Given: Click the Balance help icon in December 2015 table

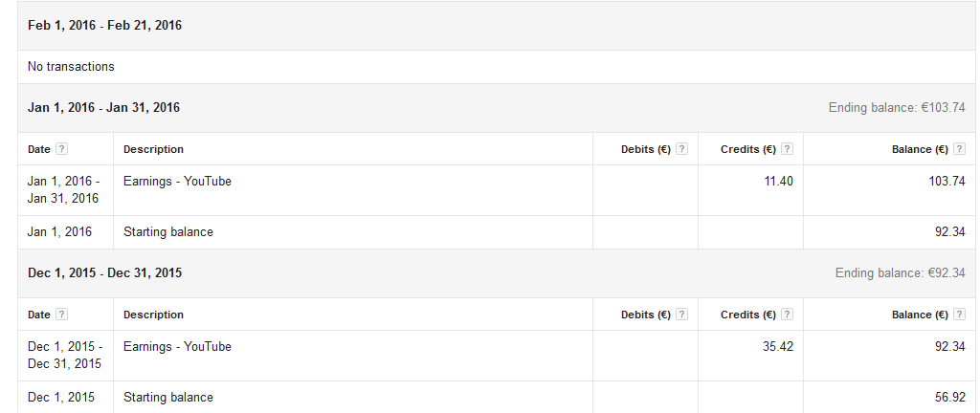Looking at the screenshot, I should pyautogui.click(x=959, y=315).
